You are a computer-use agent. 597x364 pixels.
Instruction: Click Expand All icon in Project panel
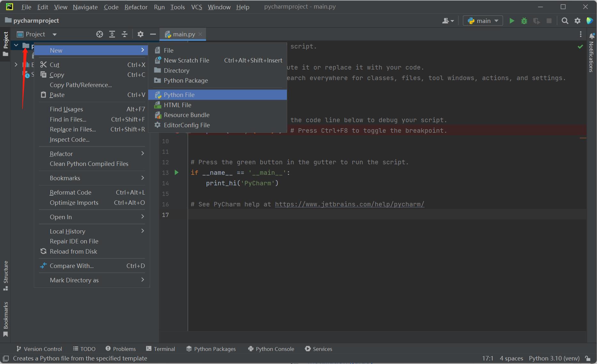[x=112, y=34]
